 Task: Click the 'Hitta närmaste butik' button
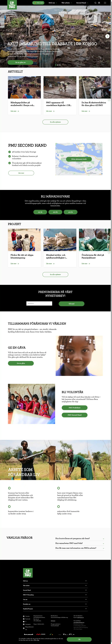pyautogui.click(x=79, y=159)
